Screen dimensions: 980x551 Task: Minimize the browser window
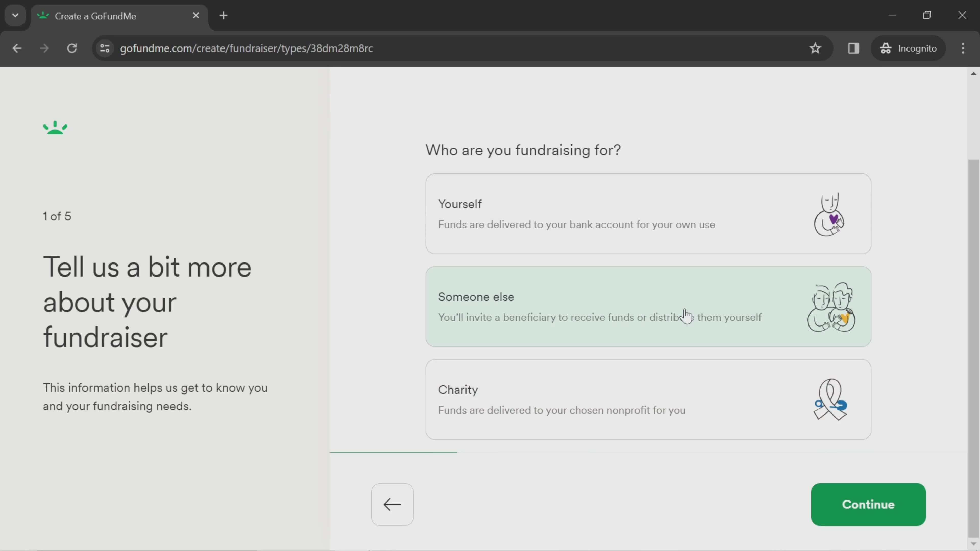click(892, 15)
